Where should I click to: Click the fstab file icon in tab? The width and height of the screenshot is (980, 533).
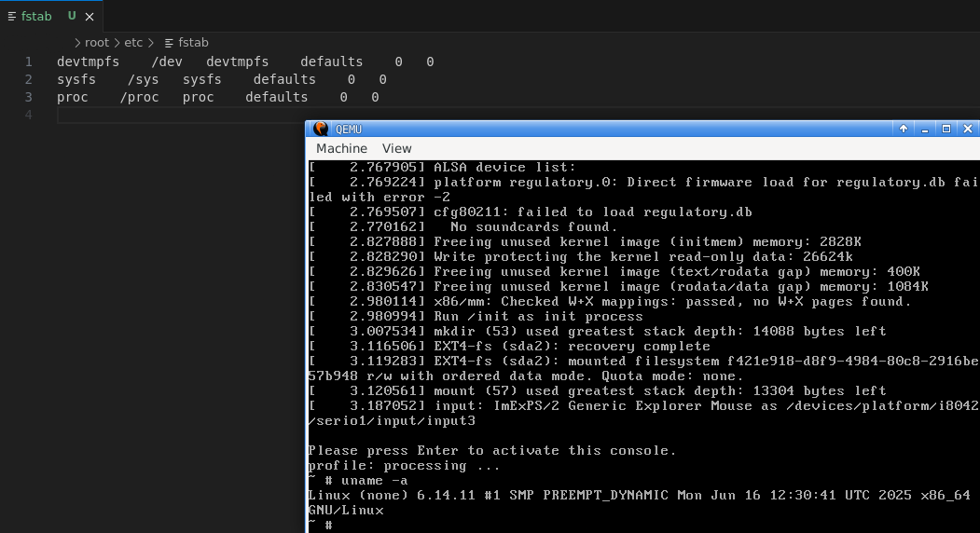(x=12, y=16)
